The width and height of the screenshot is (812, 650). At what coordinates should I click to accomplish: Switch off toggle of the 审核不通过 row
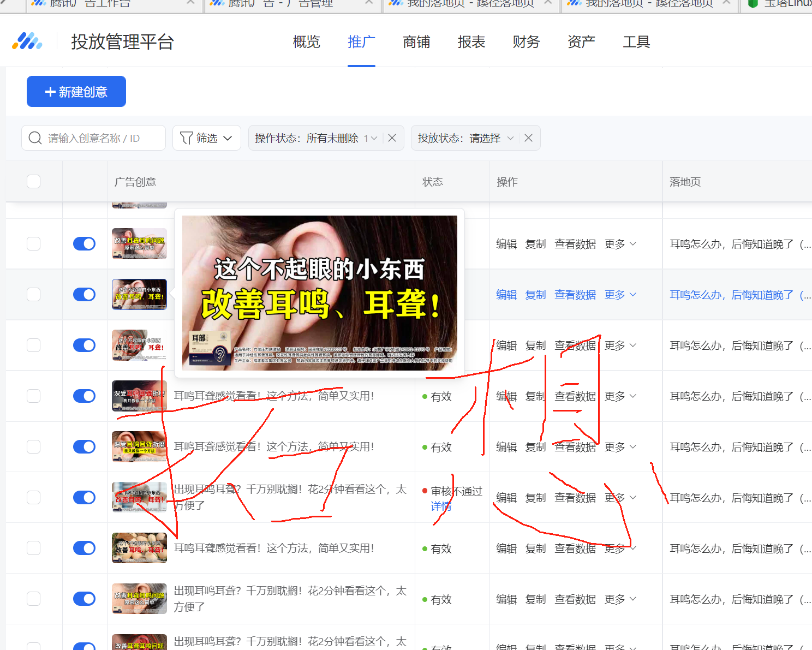coord(85,497)
